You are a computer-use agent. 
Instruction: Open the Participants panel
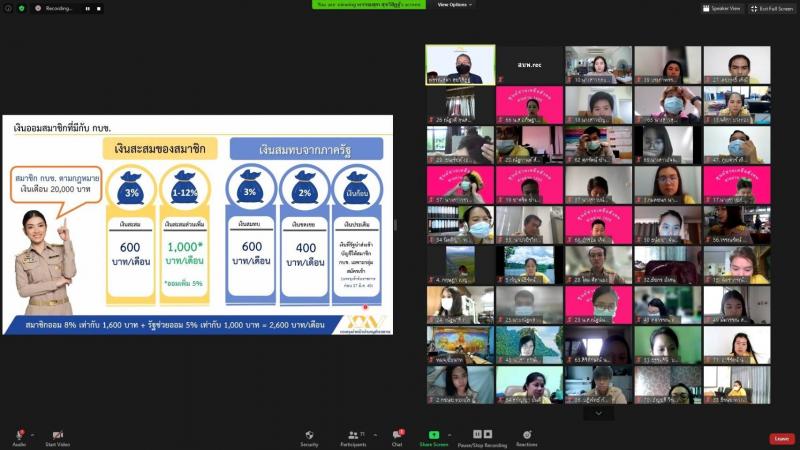pos(353,438)
